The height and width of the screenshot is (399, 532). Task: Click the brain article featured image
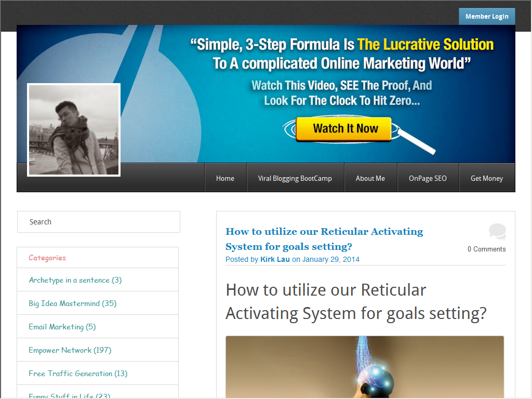coord(365,367)
